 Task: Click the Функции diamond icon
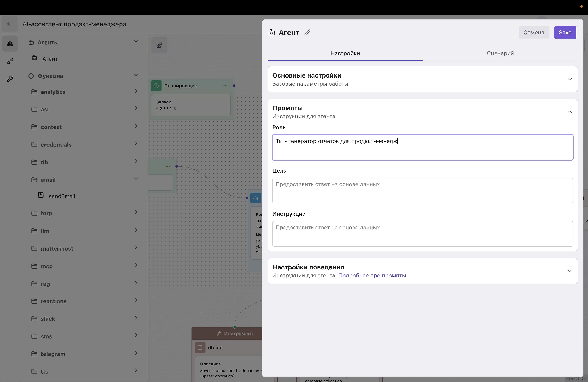[x=31, y=76]
